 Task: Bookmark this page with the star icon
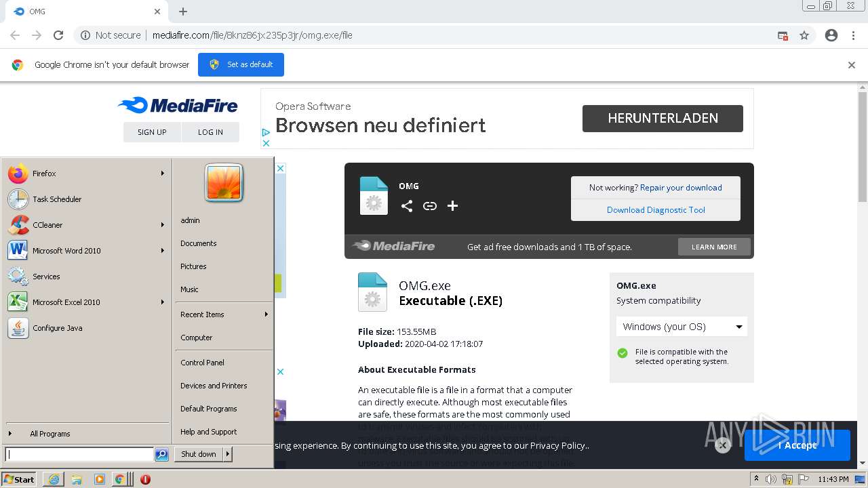[804, 35]
